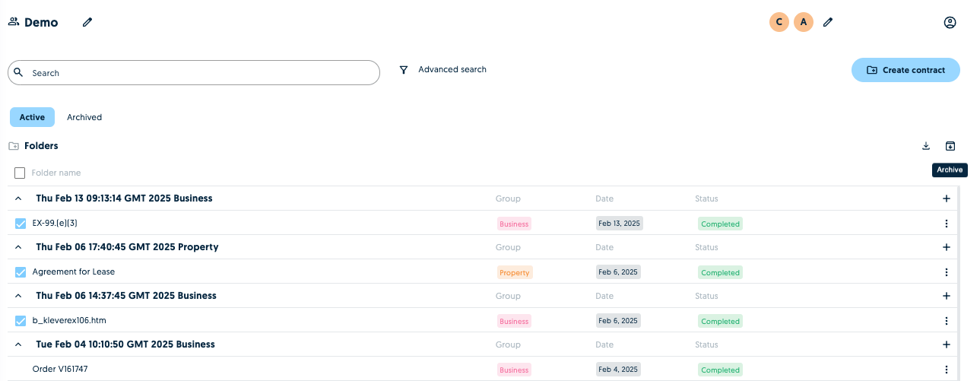Click the Business tag on Order V161747 row
The image size is (980, 381).
pos(514,370)
